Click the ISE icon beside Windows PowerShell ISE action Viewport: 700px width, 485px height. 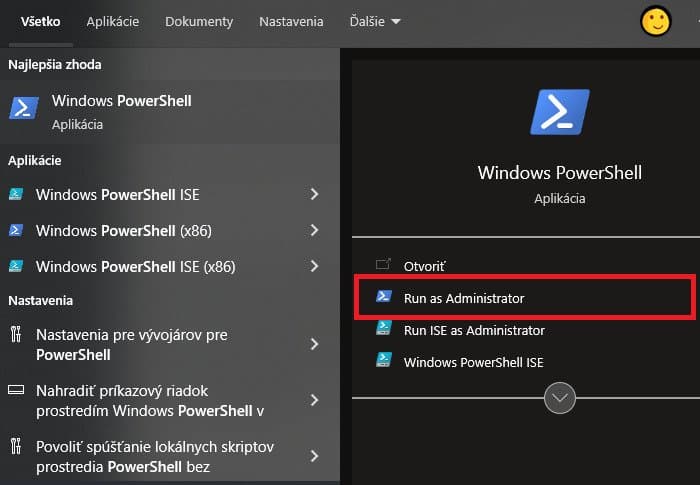point(384,360)
